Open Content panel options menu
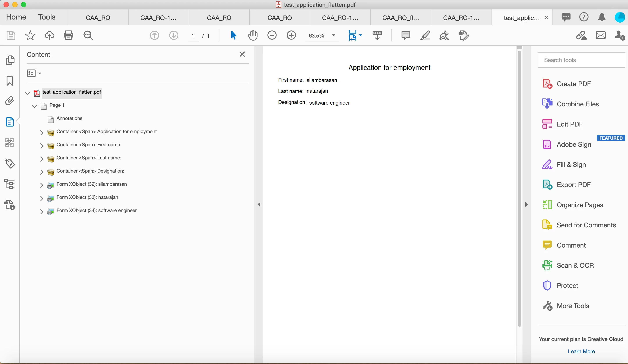The height and width of the screenshot is (364, 628). (x=34, y=73)
